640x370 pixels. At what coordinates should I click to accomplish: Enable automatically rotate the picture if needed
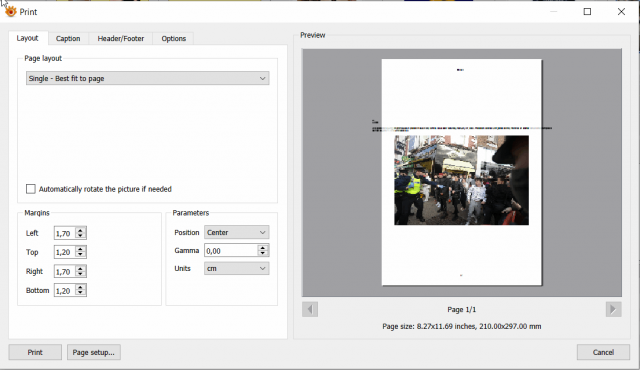[31, 189]
